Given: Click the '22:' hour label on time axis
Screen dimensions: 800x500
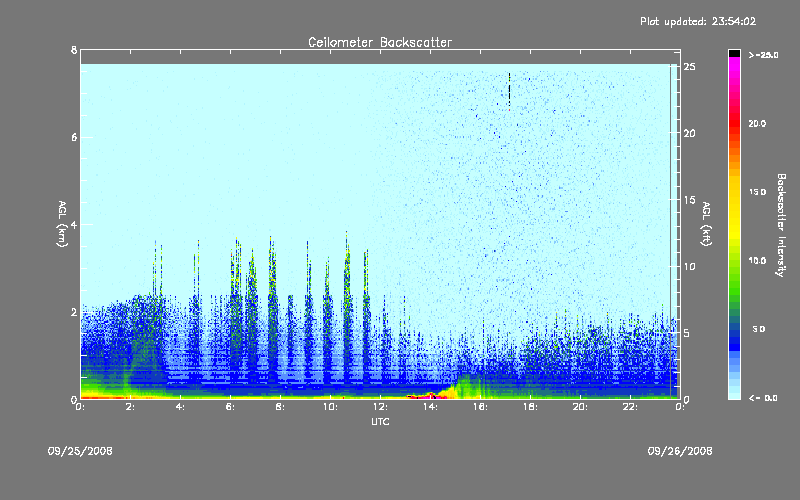Looking at the screenshot, I should [630, 407].
